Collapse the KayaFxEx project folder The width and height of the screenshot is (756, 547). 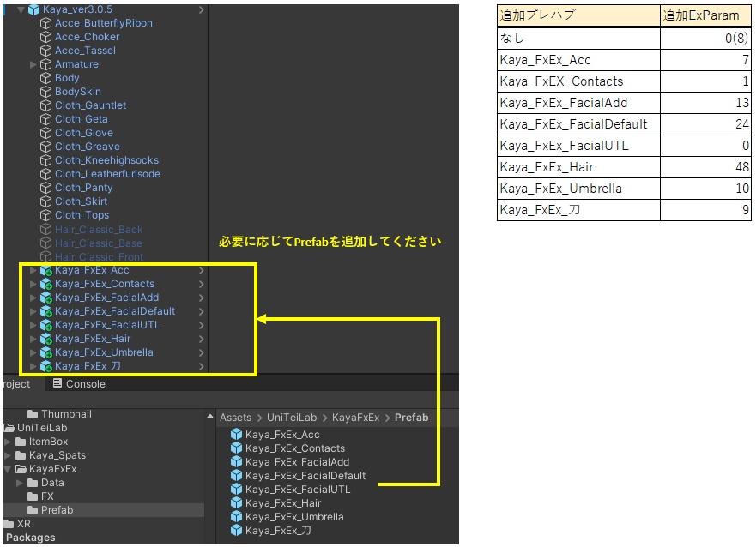[x=9, y=469]
